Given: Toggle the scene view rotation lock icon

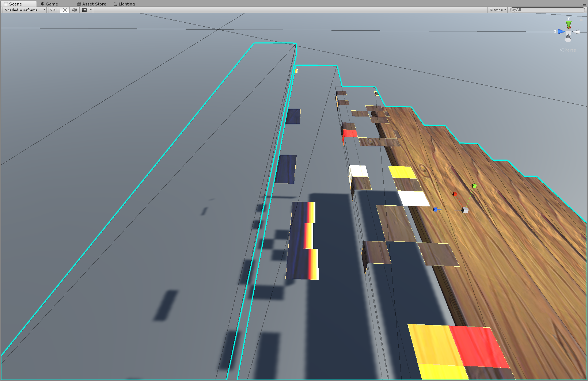Looking at the screenshot, I should click(582, 20).
